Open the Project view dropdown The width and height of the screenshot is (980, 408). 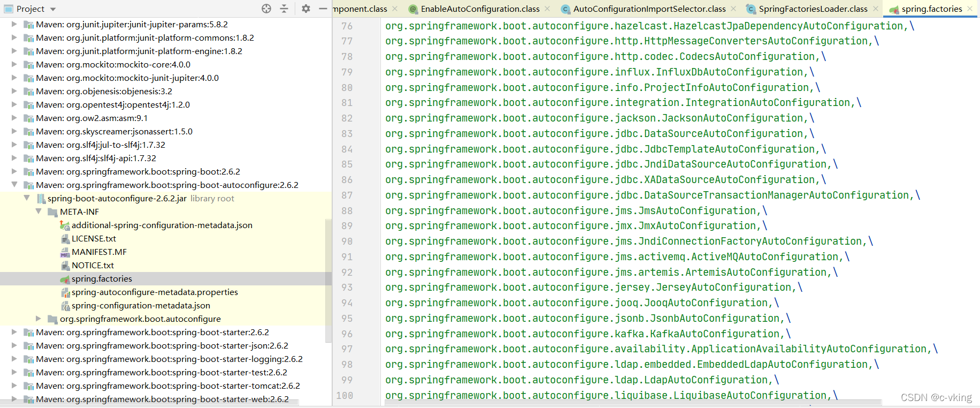click(53, 9)
